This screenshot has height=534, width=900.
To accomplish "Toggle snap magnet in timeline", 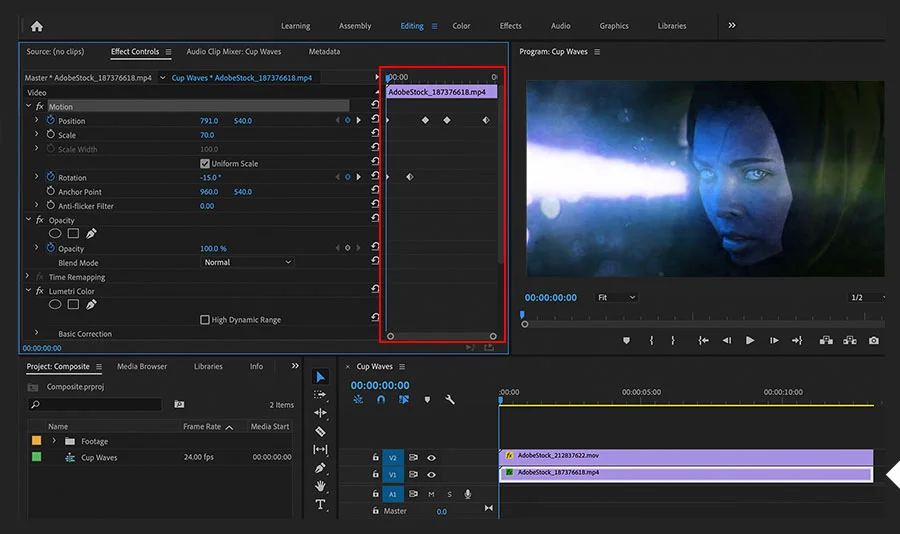I will coord(381,400).
